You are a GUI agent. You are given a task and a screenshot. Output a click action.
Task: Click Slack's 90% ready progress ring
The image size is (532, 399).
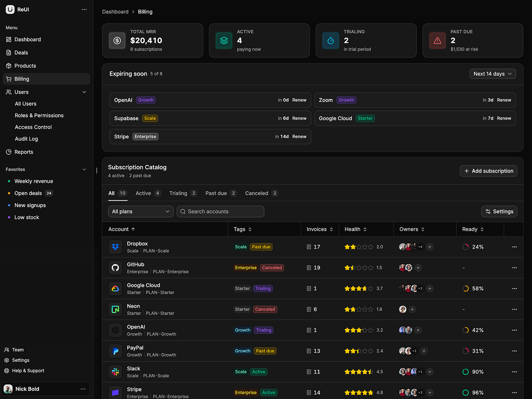(465, 372)
